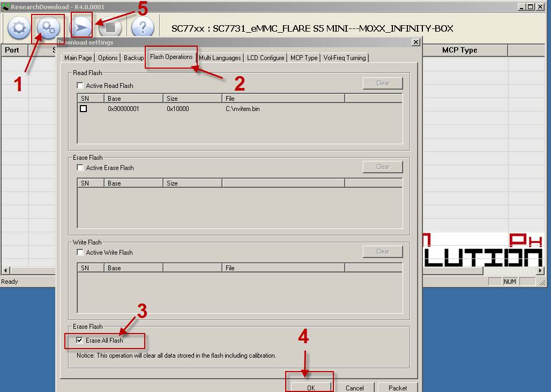Switch to the Options tab
Screen dimensions: 551x392
coord(108,58)
